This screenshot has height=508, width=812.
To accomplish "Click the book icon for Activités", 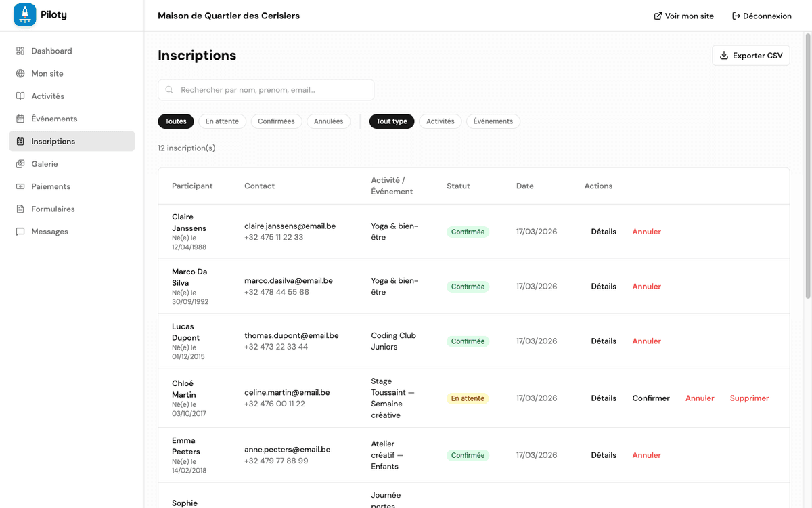I will tap(20, 96).
